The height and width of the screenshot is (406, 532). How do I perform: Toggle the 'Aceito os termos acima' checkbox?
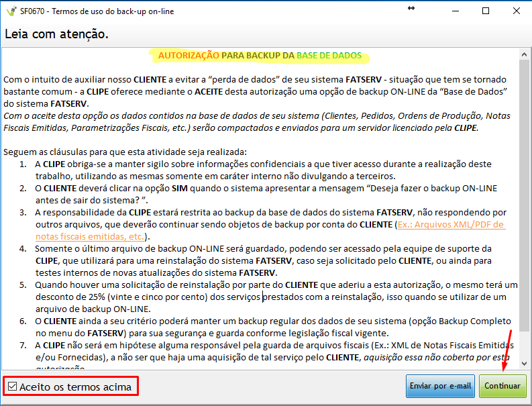[12, 387]
